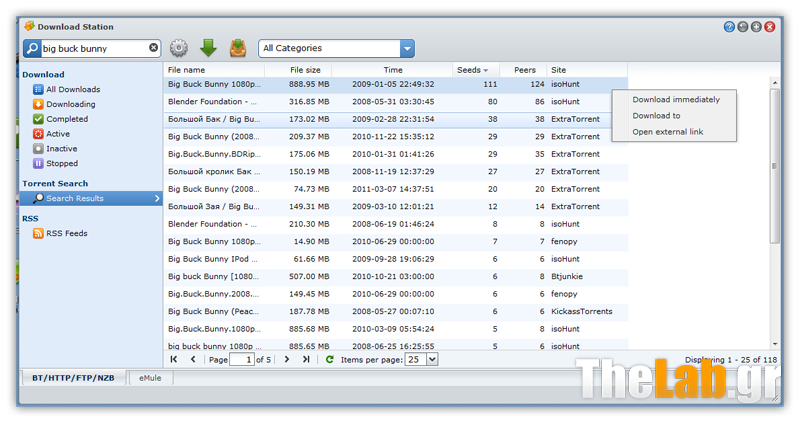800x423 pixels.
Task: Click the gray Inactive icon
Action: coord(38,148)
